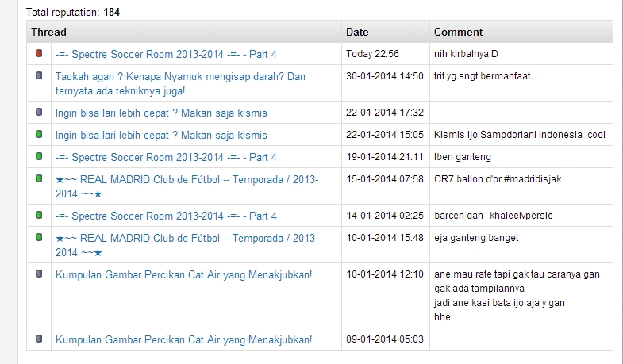The width and height of the screenshot is (623, 364).
Task: Click the Date column header
Action: (357, 33)
